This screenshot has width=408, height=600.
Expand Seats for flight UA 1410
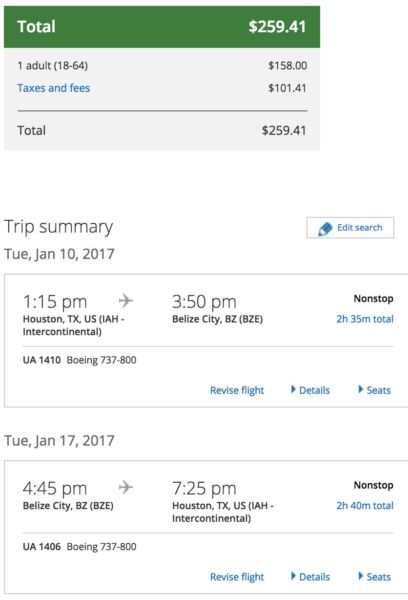click(x=375, y=390)
